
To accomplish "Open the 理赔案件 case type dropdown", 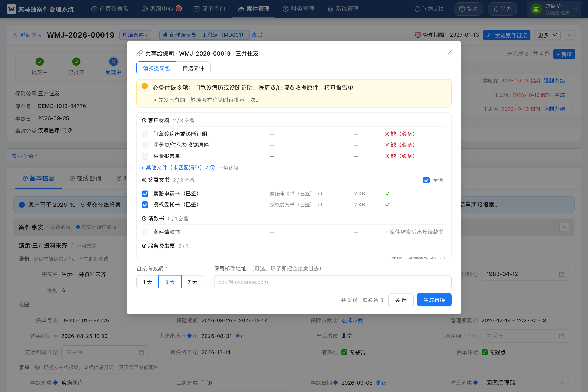I will click(x=135, y=35).
